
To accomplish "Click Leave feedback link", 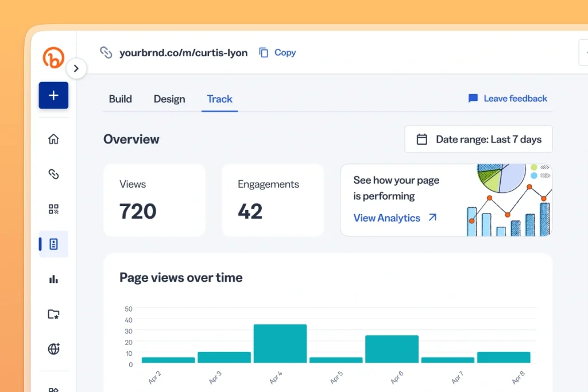I will [508, 99].
